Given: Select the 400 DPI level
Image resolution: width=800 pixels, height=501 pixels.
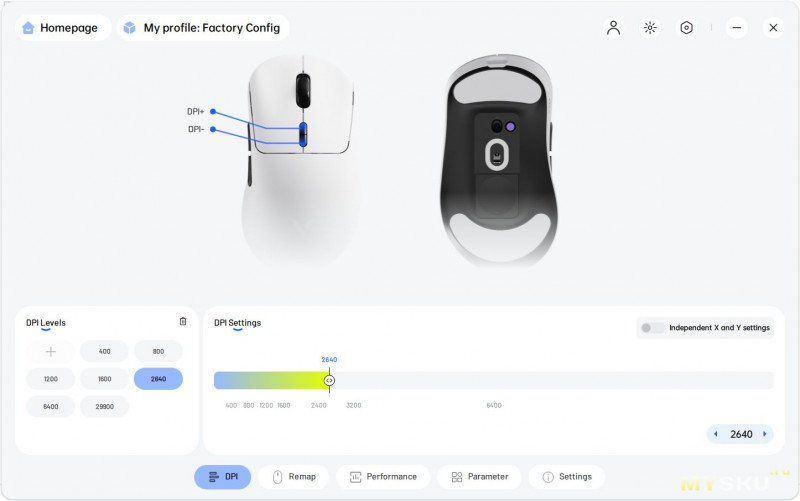Looking at the screenshot, I should (x=105, y=352).
